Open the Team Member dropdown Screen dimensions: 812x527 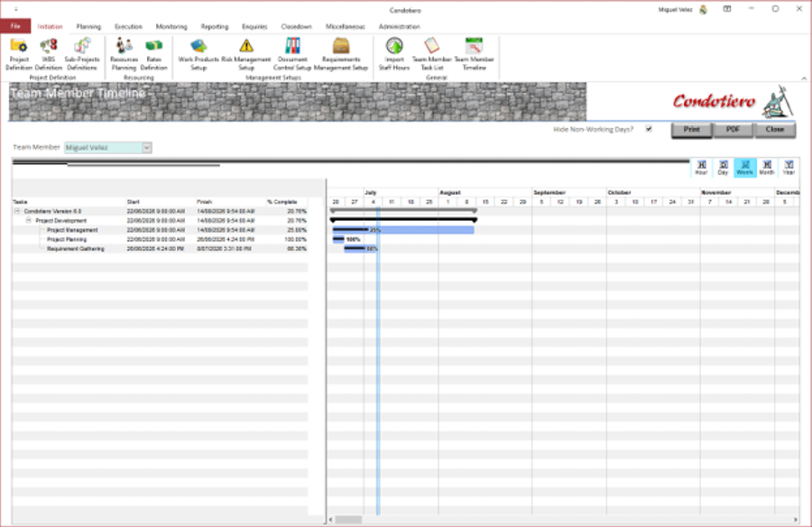[x=147, y=148]
